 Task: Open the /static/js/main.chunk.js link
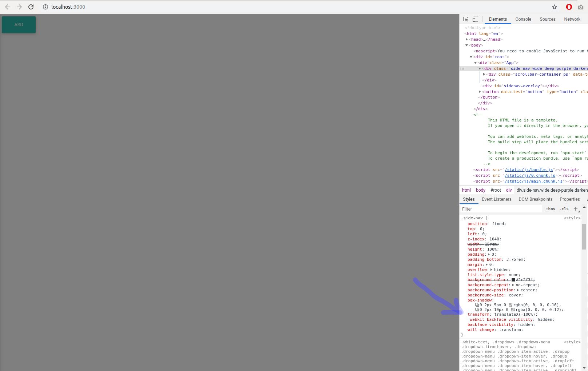533,181
